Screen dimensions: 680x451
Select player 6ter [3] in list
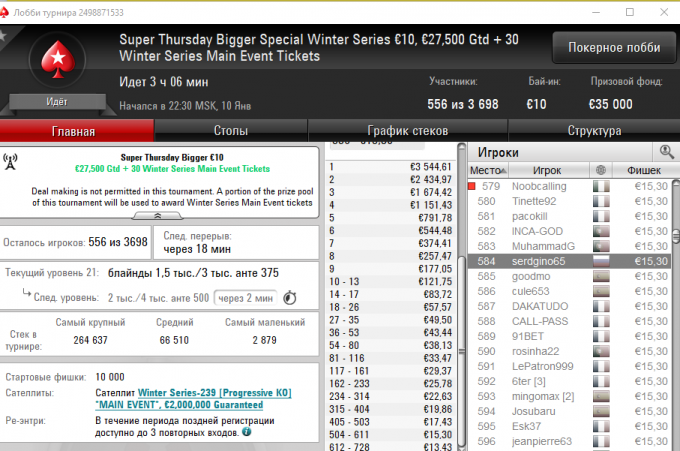click(569, 382)
